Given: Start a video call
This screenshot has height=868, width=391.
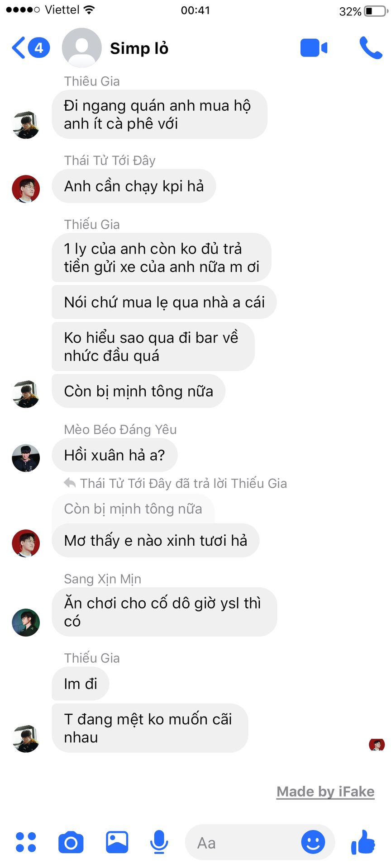Looking at the screenshot, I should [314, 48].
